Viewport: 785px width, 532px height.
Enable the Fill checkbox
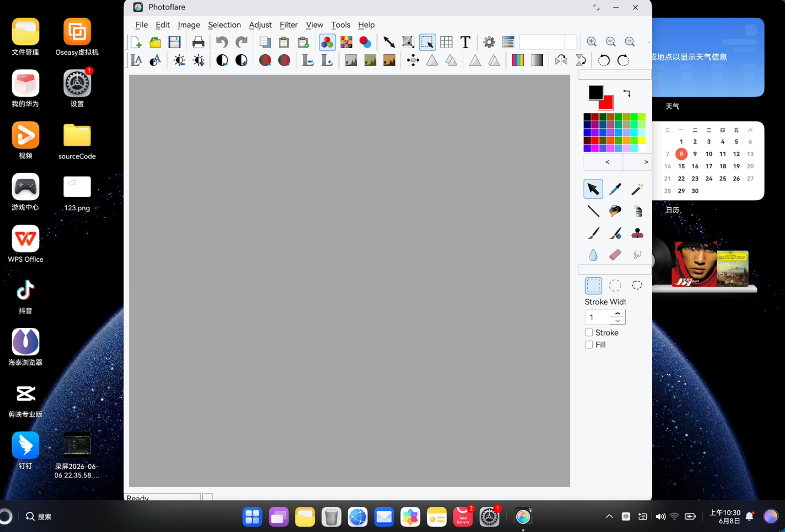pos(589,345)
